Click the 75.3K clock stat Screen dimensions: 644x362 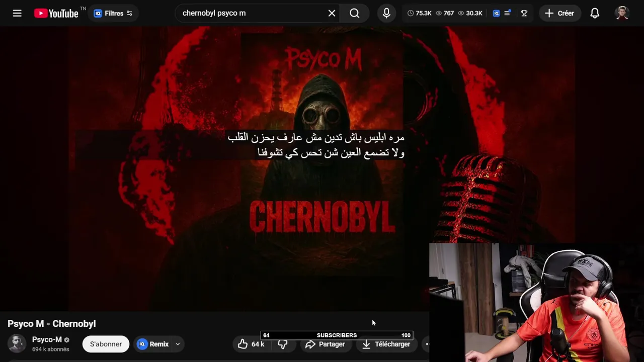(x=419, y=13)
